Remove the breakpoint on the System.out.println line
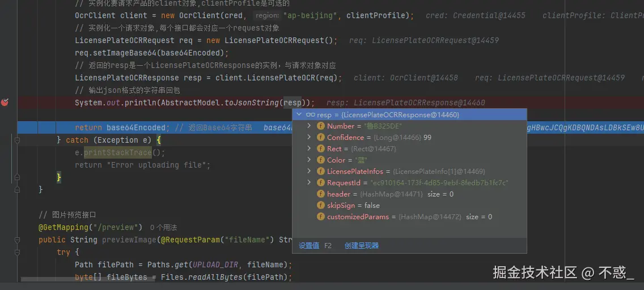The image size is (644, 290). [5, 102]
